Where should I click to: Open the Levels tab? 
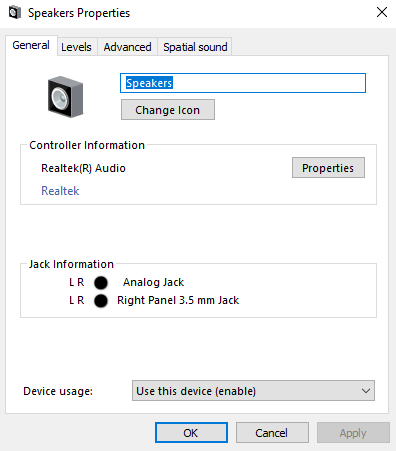[x=76, y=47]
